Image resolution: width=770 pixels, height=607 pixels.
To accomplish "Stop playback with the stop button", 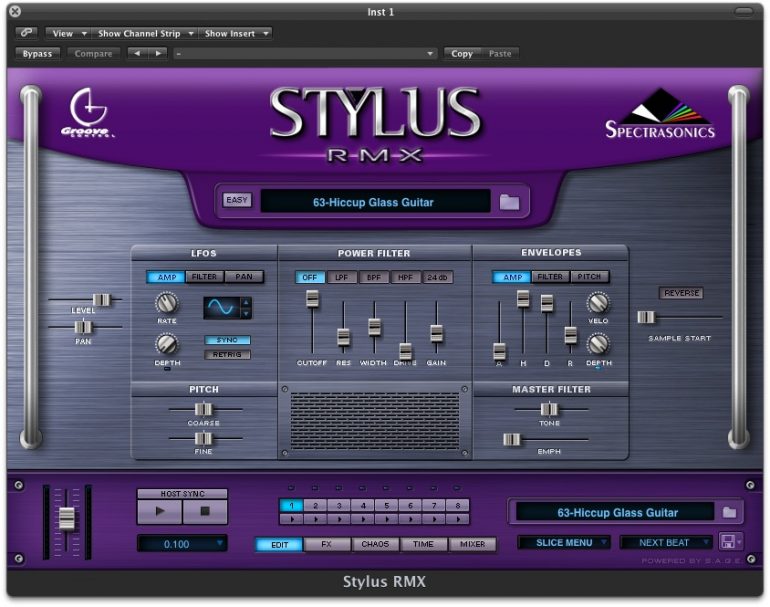I will [x=205, y=511].
